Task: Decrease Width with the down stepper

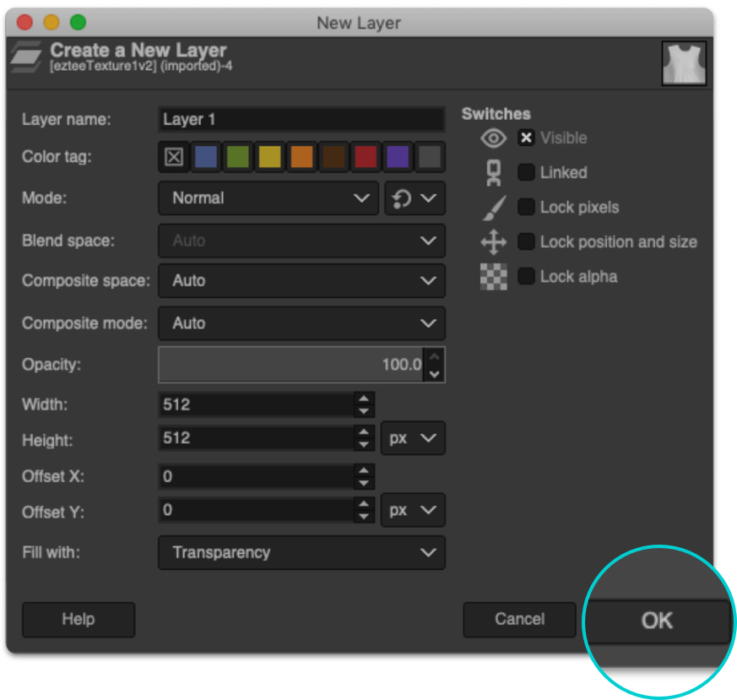Action: [364, 411]
